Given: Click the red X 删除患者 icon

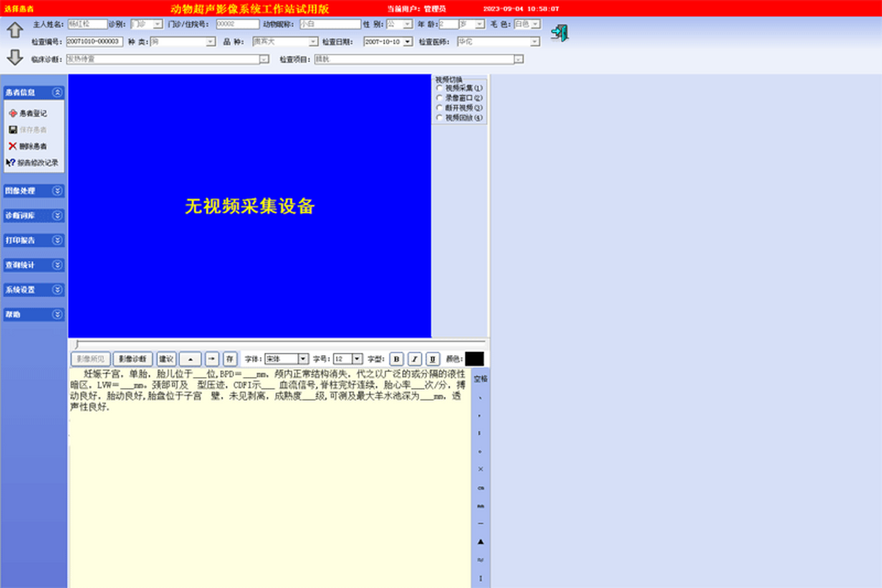Looking at the screenshot, I should 12,146.
